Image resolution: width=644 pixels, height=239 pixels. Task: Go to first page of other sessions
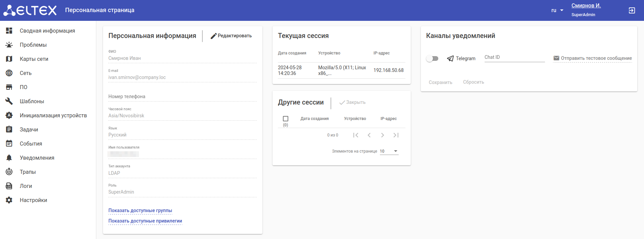(356, 135)
